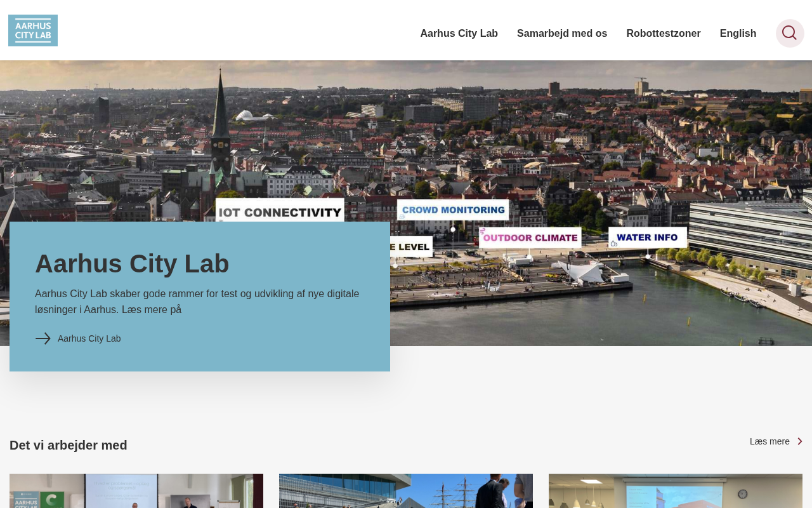This screenshot has height=508, width=812.
Task: Open the third thumbnail showing a projector screen
Action: click(x=676, y=491)
